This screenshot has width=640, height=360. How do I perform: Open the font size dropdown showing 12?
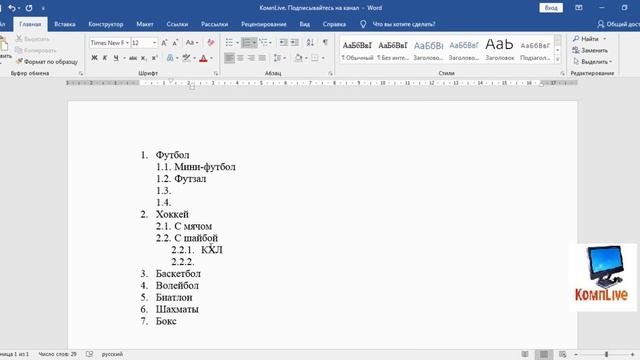coord(154,43)
